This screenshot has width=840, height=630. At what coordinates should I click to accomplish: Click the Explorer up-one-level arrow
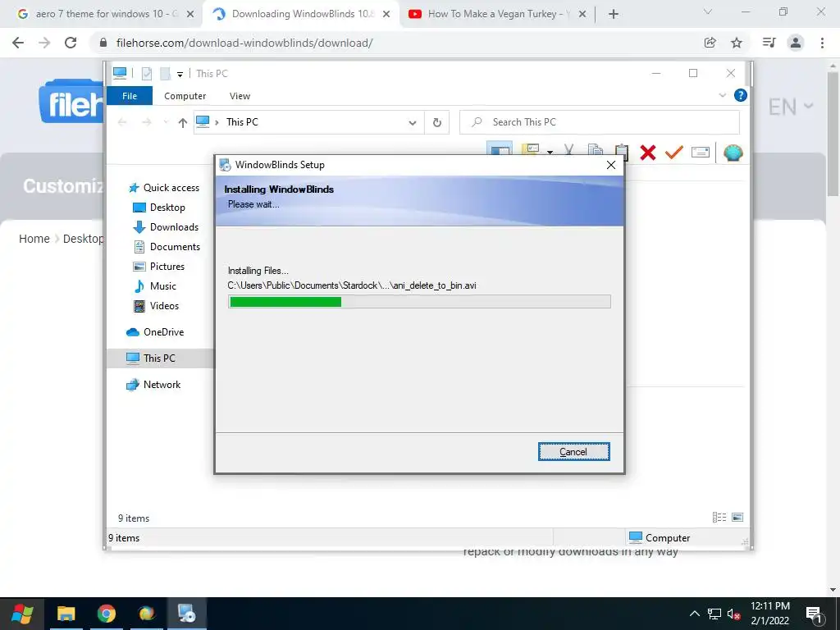(x=183, y=123)
